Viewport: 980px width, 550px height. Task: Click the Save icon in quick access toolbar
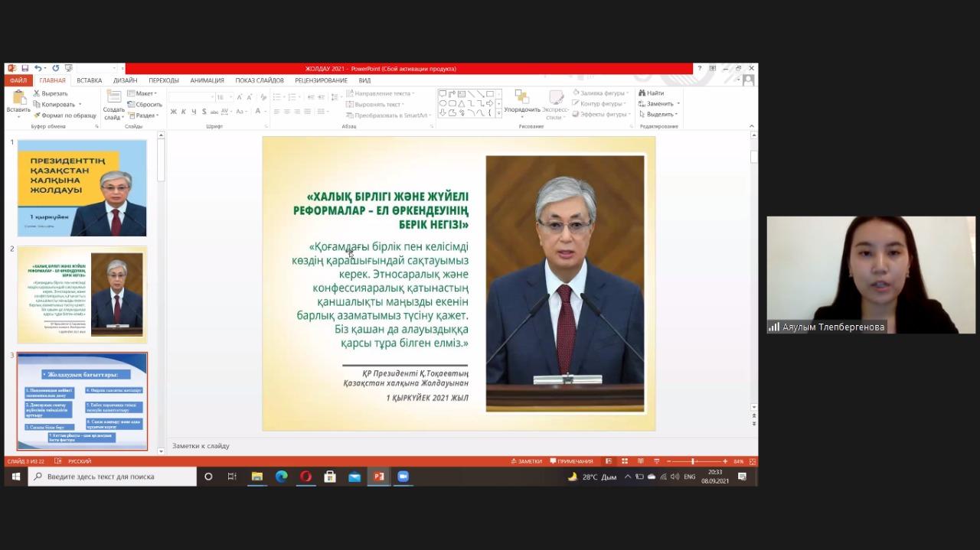tap(25, 68)
